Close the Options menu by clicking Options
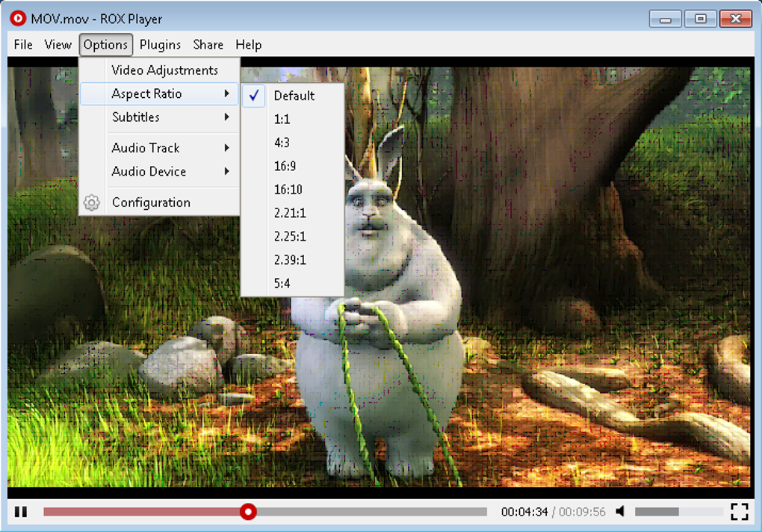Screen dimensions: 762x532 [x=105, y=45]
